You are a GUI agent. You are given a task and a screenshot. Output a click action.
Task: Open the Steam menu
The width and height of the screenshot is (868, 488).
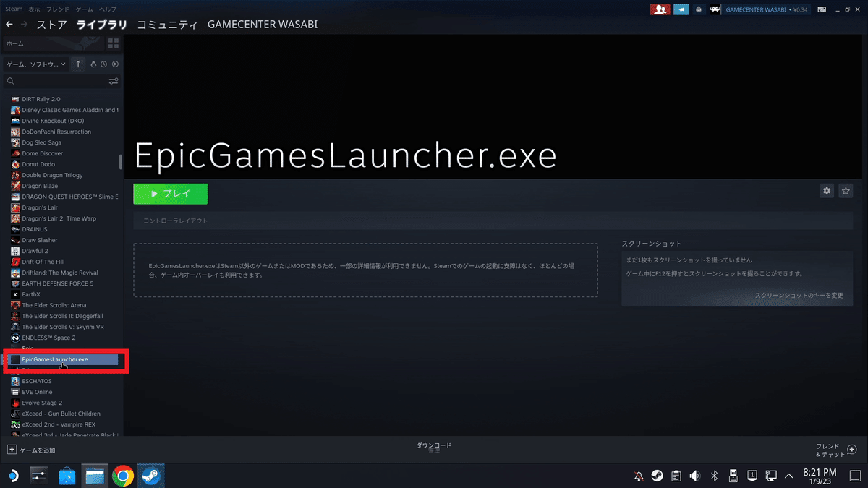click(14, 9)
